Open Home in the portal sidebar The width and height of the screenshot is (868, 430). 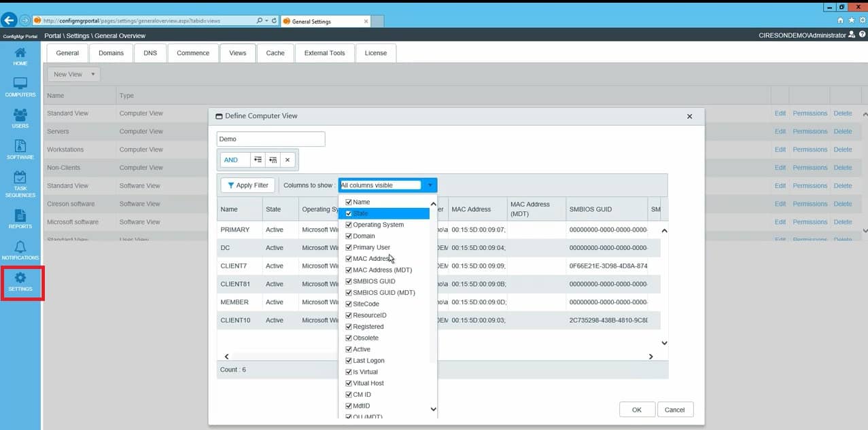click(20, 56)
